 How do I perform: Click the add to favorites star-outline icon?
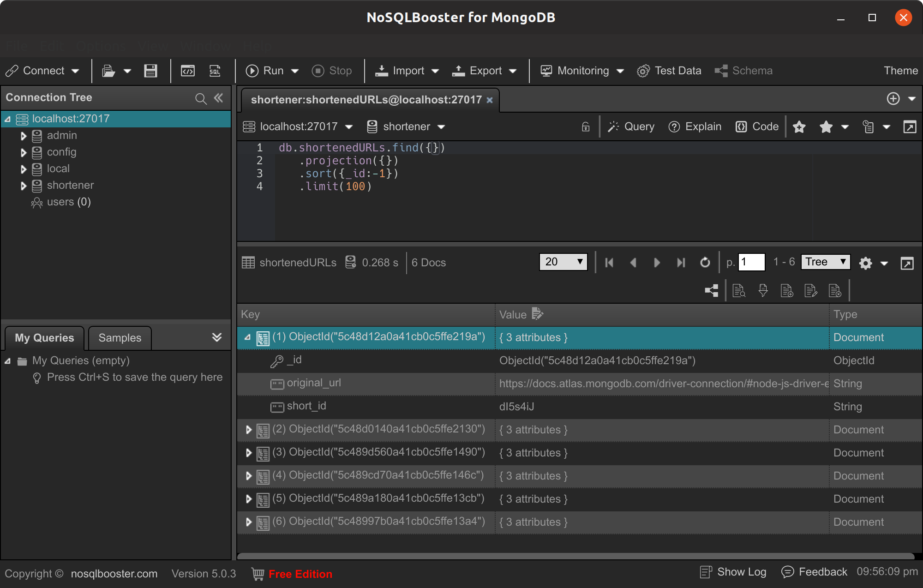(799, 127)
